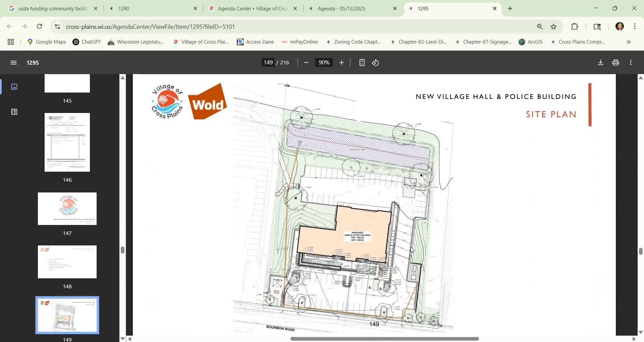Image resolution: width=644 pixels, height=342 pixels.
Task: Show all hidden bookmarks
Action: click(x=629, y=42)
